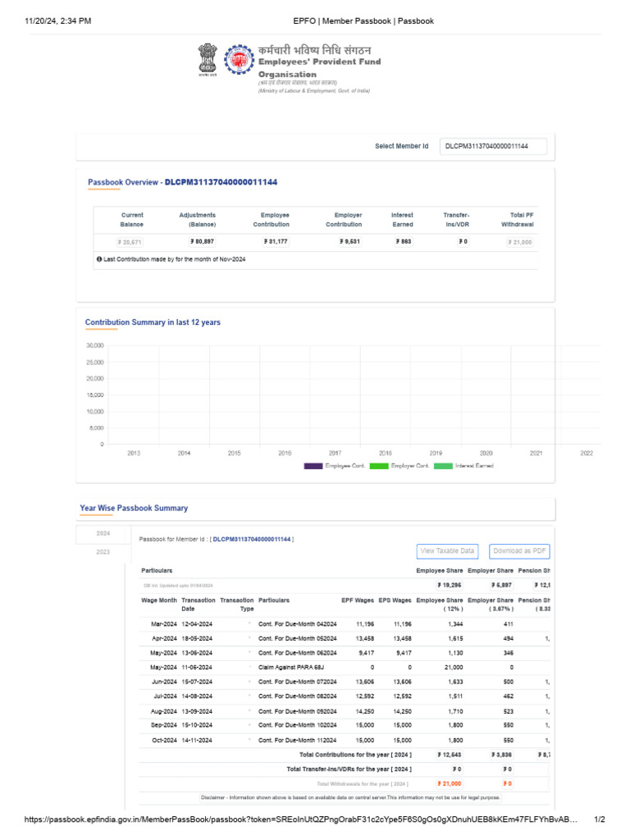
Task: Click transaction type icon for Claim Against PARA 68J
Action: click(249, 668)
